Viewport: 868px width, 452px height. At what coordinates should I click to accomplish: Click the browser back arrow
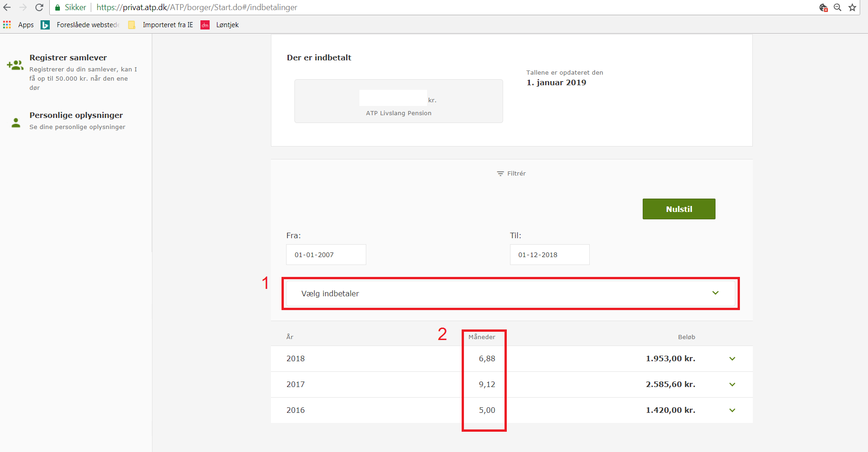[x=7, y=7]
